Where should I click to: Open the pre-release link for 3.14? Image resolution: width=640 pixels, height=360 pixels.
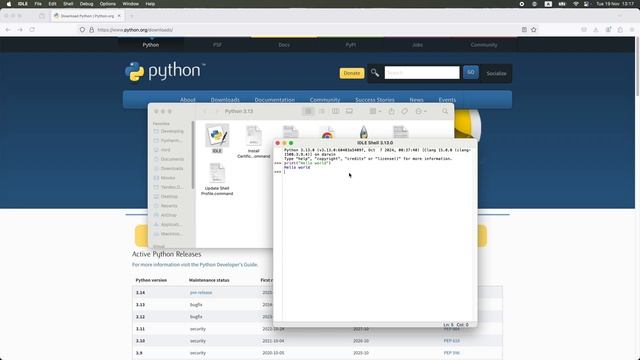point(201,293)
